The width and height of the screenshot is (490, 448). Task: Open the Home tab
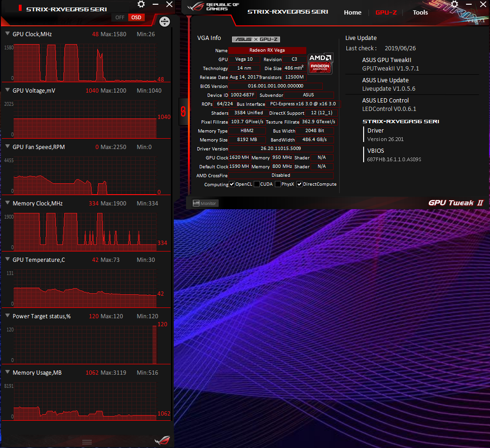click(x=352, y=13)
